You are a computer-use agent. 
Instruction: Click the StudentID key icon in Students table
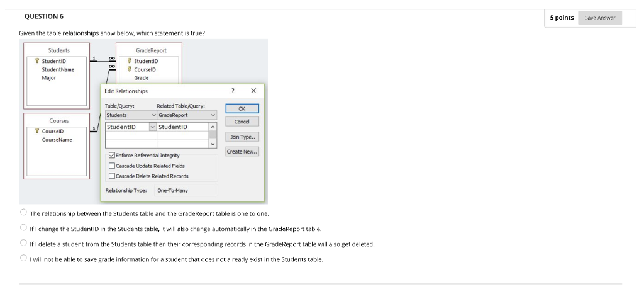(37, 61)
